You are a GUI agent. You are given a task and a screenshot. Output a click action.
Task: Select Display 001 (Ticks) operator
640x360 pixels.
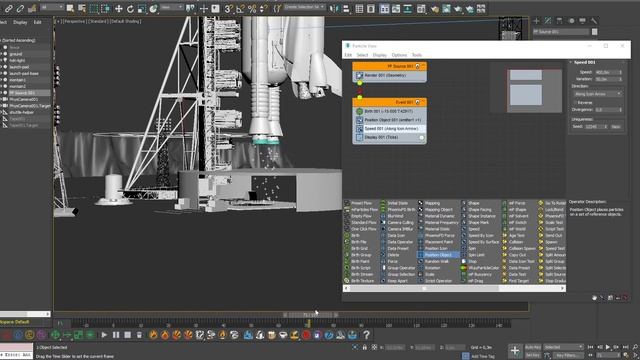point(389,138)
